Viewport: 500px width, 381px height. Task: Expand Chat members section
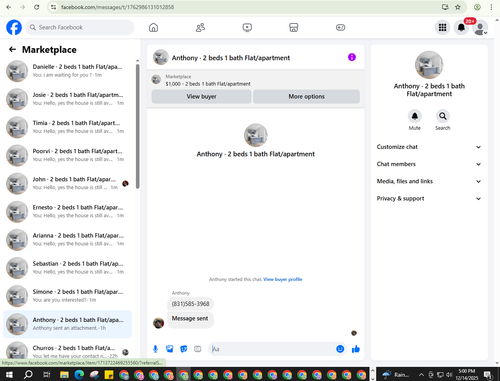(429, 164)
